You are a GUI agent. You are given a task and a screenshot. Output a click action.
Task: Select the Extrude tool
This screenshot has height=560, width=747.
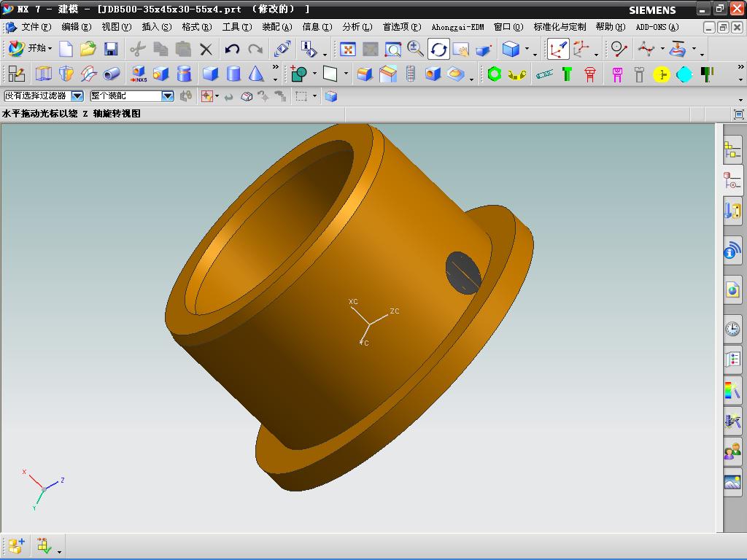coord(43,74)
